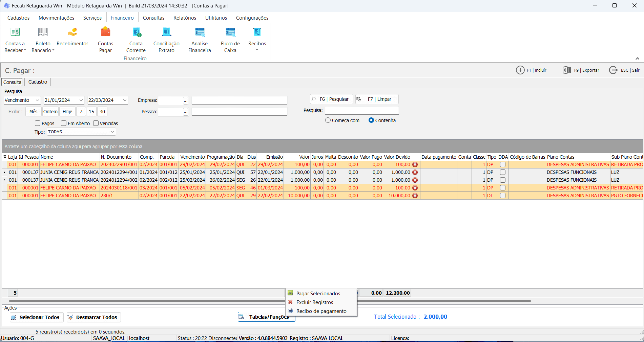Click the Pesquisa text input field

[x=361, y=111]
